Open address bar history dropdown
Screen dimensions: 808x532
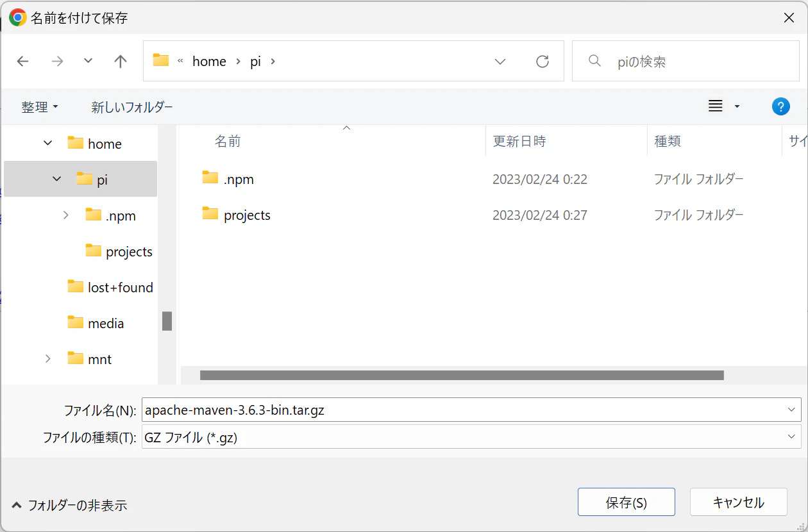(x=500, y=62)
